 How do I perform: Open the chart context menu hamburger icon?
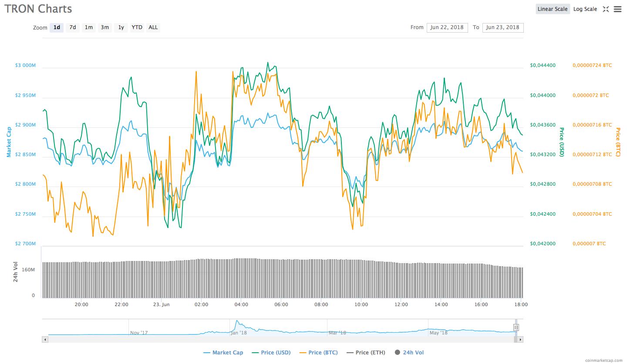coord(617,9)
